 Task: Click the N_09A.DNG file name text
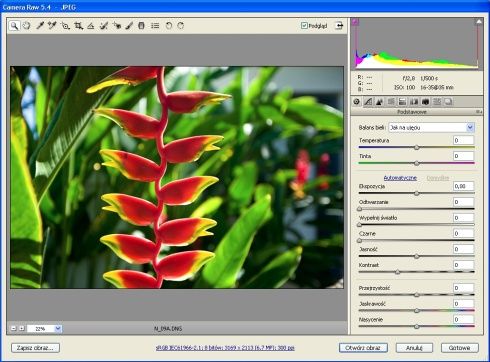pyautogui.click(x=168, y=329)
